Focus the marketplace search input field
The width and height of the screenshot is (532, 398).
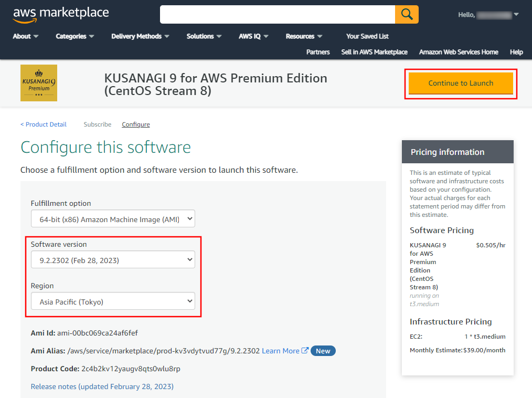click(278, 14)
